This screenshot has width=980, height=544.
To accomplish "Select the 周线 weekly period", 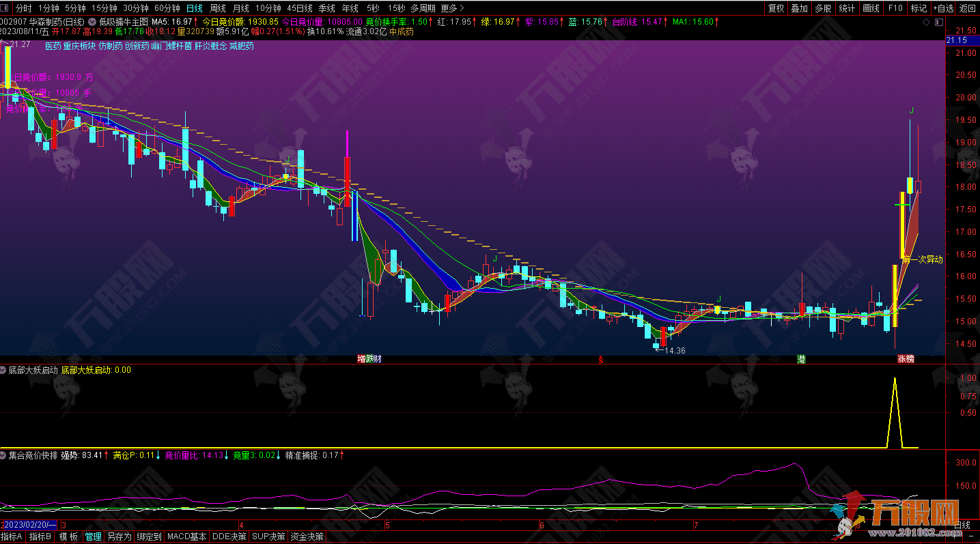I will pos(217,8).
